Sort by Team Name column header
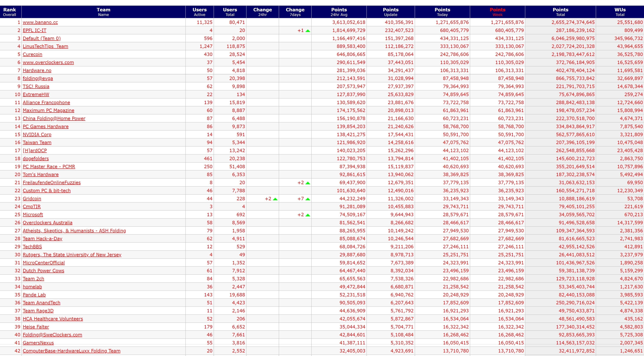This screenshot has width=644, height=356. click(104, 12)
